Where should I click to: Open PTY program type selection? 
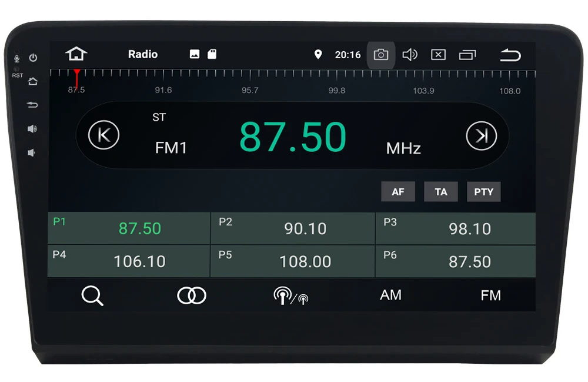pos(483,192)
